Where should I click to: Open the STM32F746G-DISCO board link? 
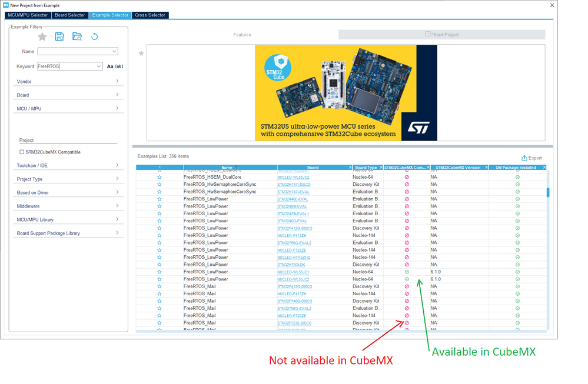(295, 301)
